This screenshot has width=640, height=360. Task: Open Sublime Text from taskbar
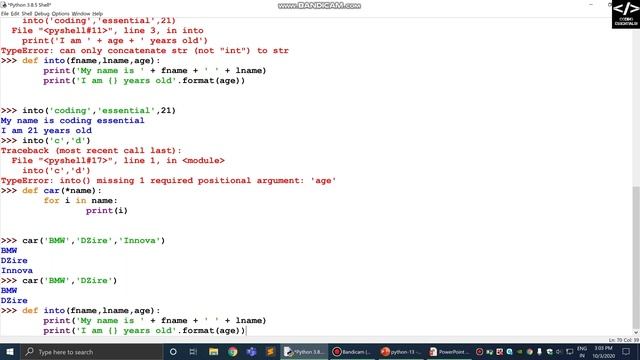270,351
